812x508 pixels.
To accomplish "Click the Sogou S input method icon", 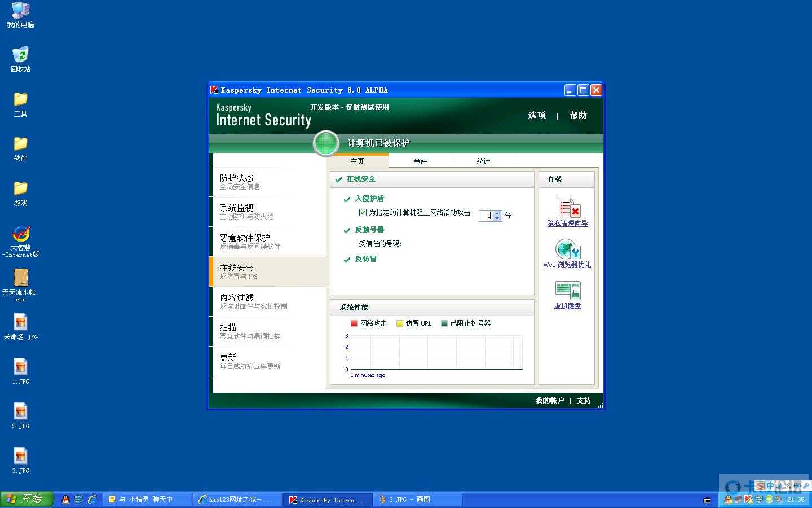I will click(x=760, y=486).
